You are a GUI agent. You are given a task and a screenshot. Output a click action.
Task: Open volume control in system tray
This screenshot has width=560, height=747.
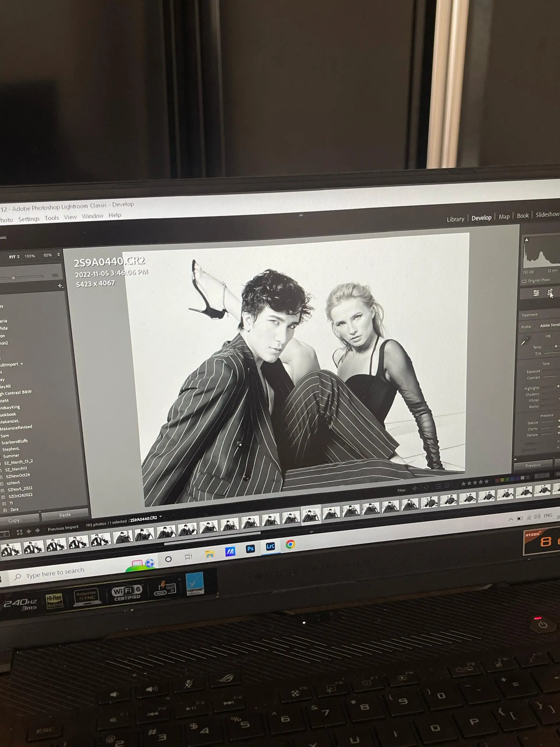point(537,516)
